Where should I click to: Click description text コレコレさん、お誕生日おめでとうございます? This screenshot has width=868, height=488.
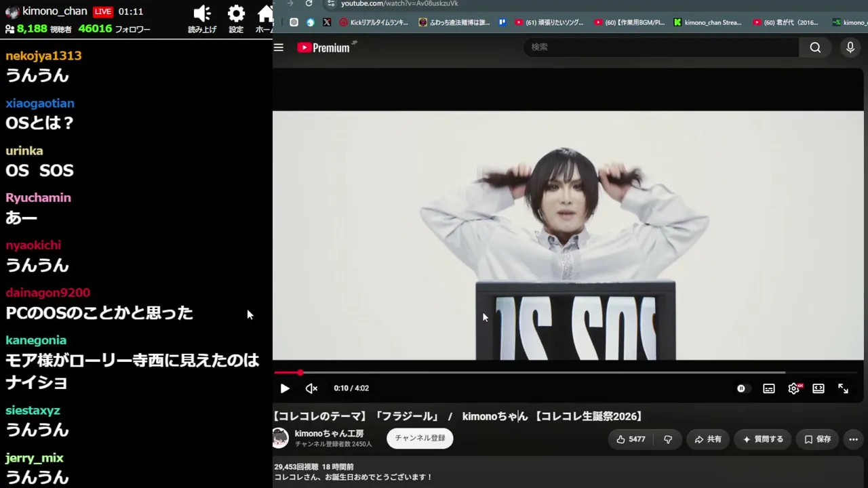click(353, 477)
